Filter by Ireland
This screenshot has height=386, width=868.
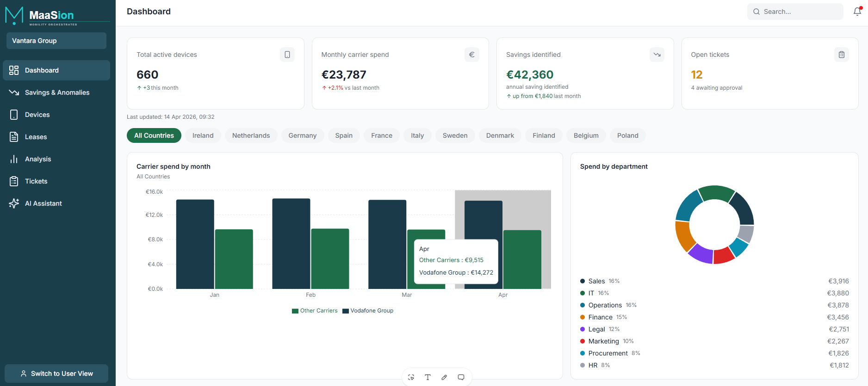click(x=203, y=135)
